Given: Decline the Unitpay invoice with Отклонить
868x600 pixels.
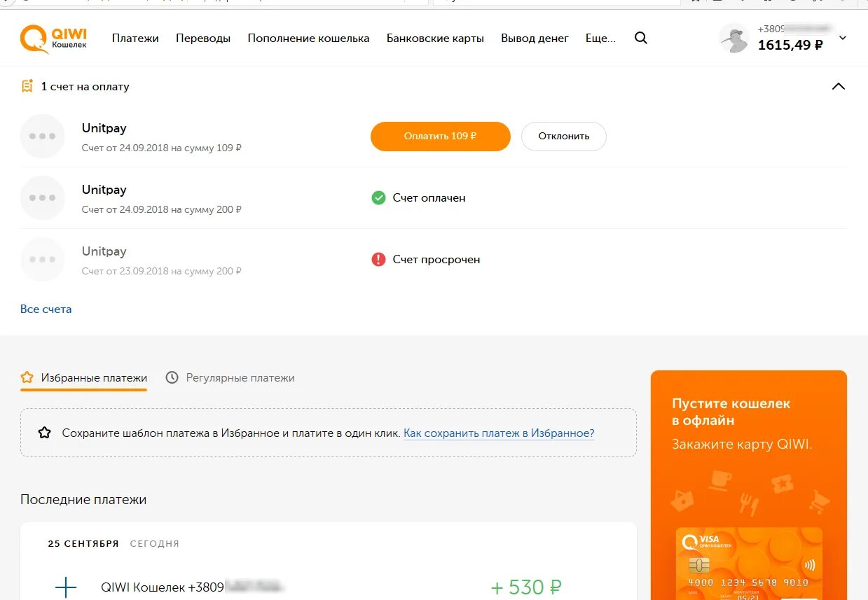Looking at the screenshot, I should 564,137.
